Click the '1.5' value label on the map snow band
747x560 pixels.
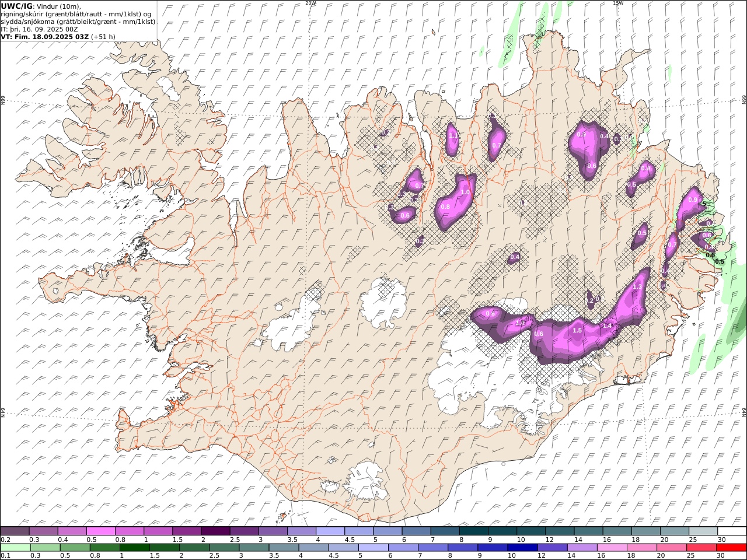pos(577,330)
